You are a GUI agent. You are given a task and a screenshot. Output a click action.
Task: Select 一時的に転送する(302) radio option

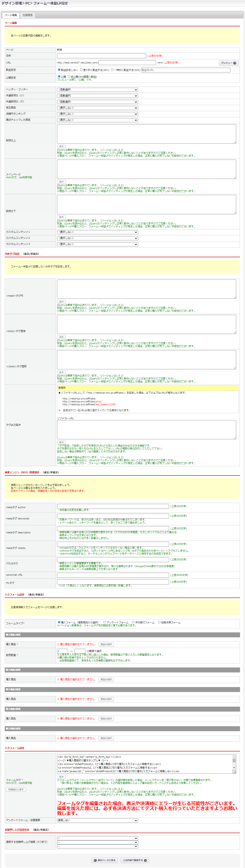(112, 70)
